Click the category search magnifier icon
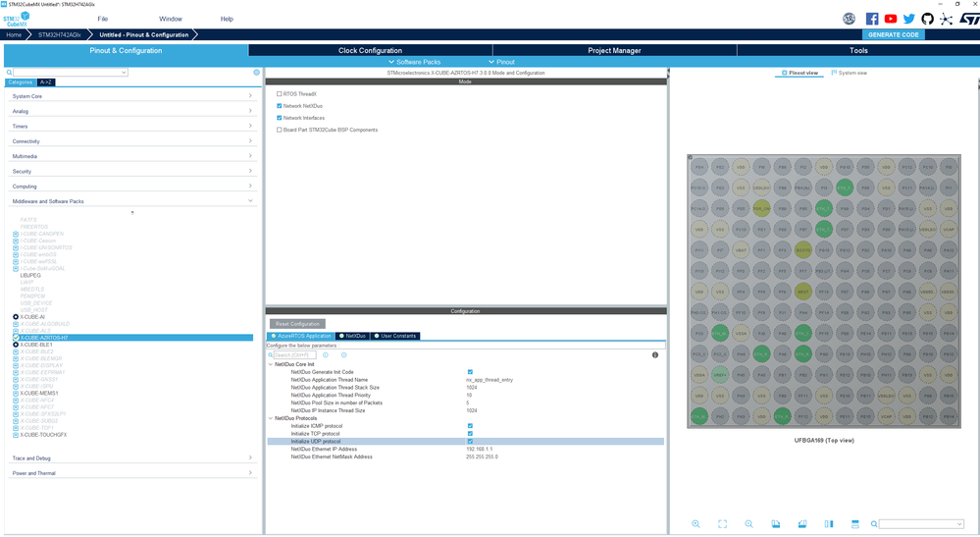980x537 pixels. pyautogui.click(x=9, y=73)
